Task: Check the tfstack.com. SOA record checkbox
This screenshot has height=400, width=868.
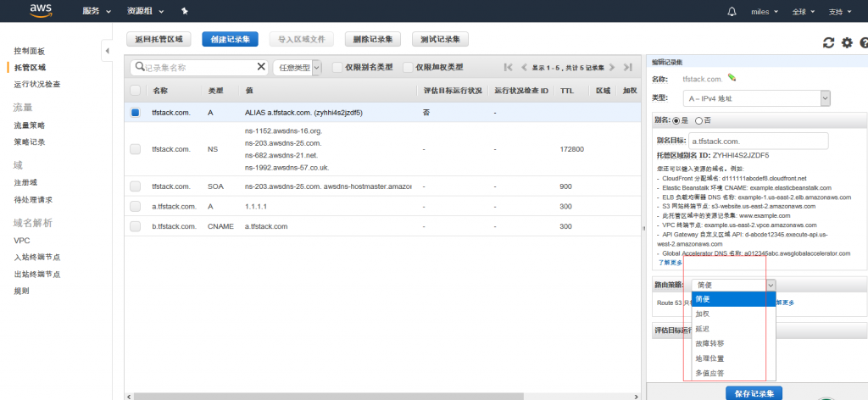Action: [135, 186]
